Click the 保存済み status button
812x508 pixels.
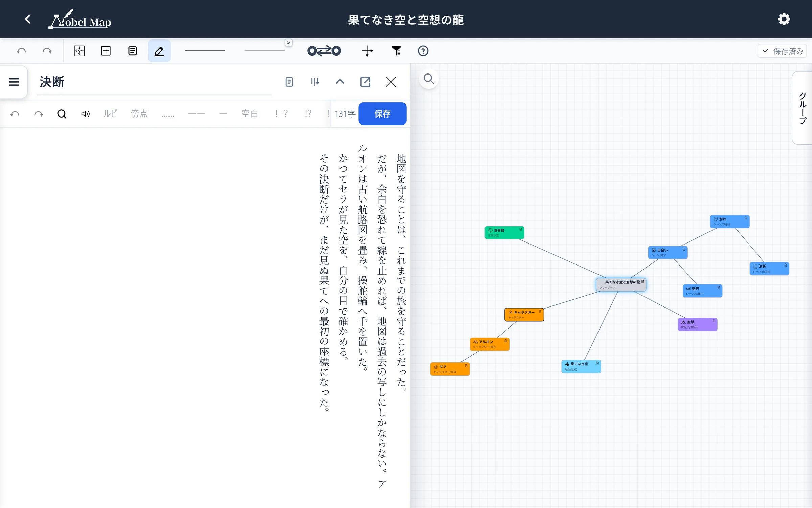[782, 51]
